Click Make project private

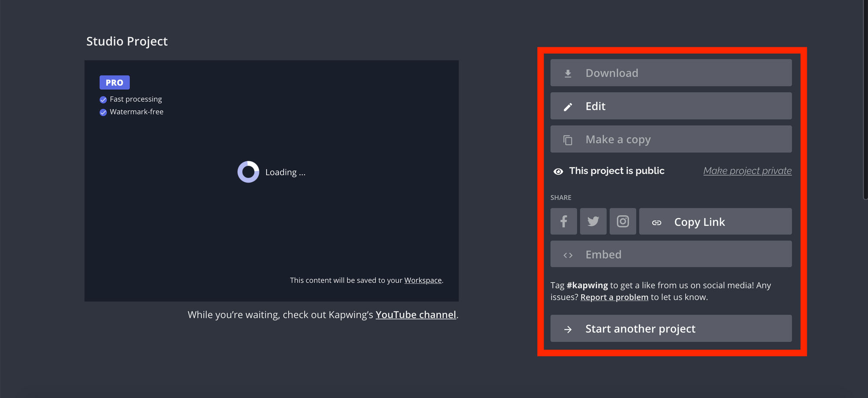(747, 170)
